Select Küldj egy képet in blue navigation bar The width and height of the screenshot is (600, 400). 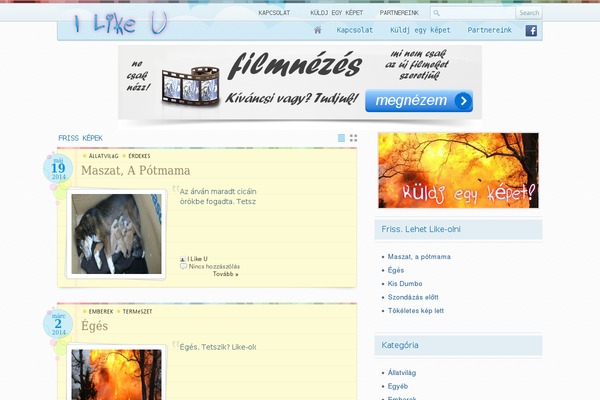point(420,30)
